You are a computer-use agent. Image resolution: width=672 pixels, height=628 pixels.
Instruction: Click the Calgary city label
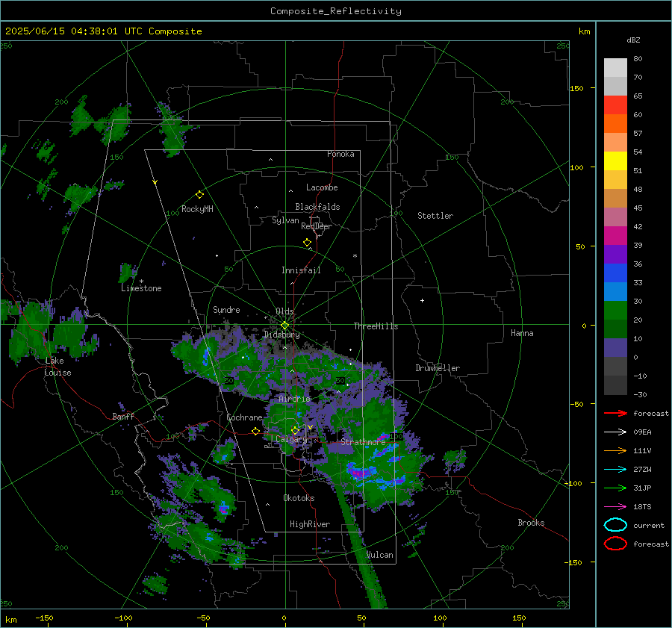291,439
